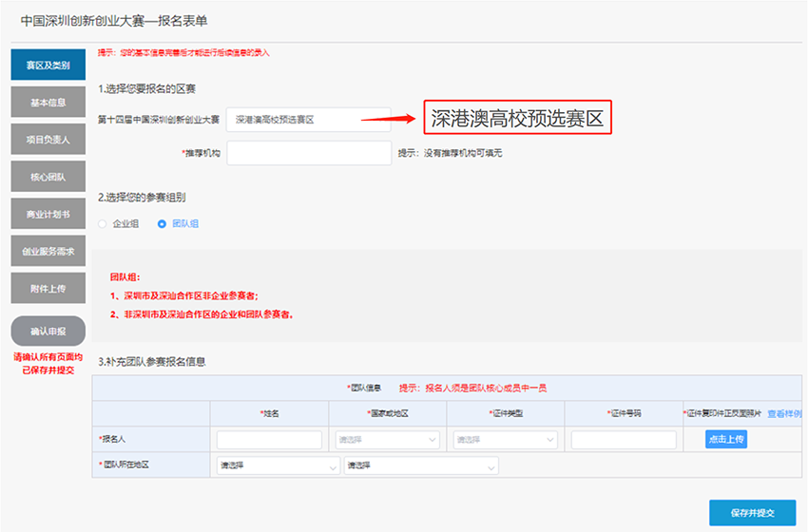This screenshot has width=808, height=532.
Task: Open the 查看样例 sample link
Action: [784, 414]
